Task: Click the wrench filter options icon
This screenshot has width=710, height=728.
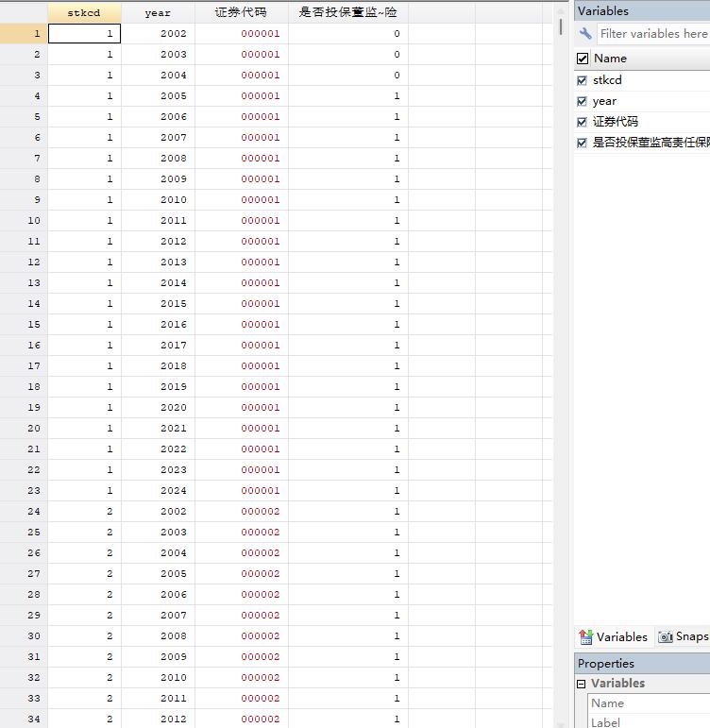Action: [x=585, y=34]
